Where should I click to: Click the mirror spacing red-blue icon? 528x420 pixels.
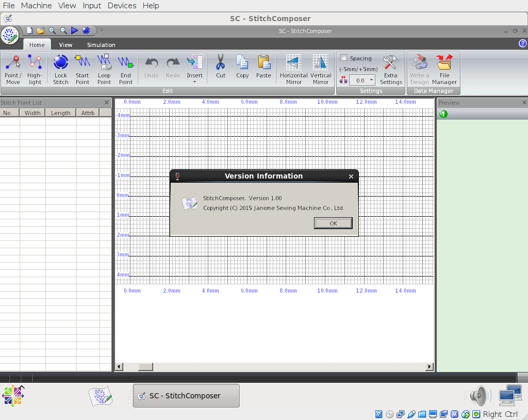coord(343,80)
